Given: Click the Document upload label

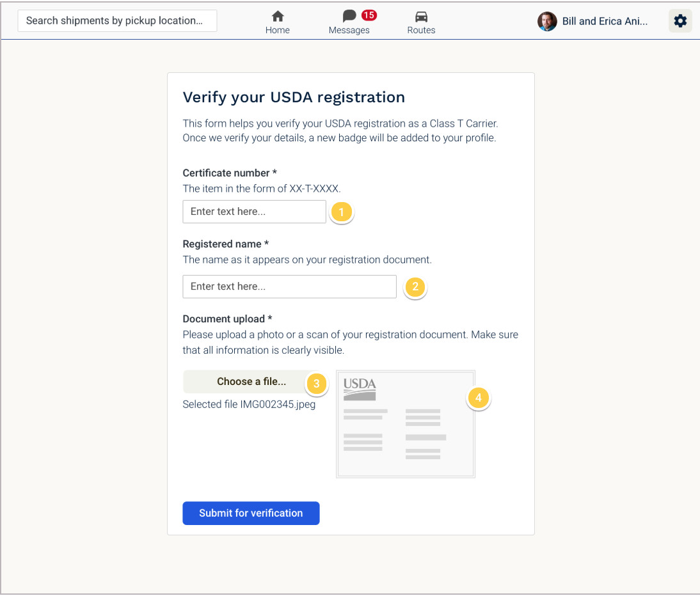Looking at the screenshot, I should tap(227, 319).
